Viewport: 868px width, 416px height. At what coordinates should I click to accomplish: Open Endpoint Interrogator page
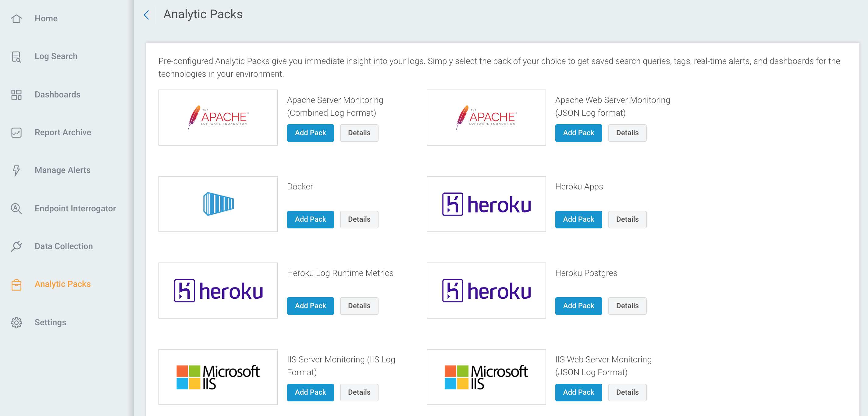pos(75,209)
